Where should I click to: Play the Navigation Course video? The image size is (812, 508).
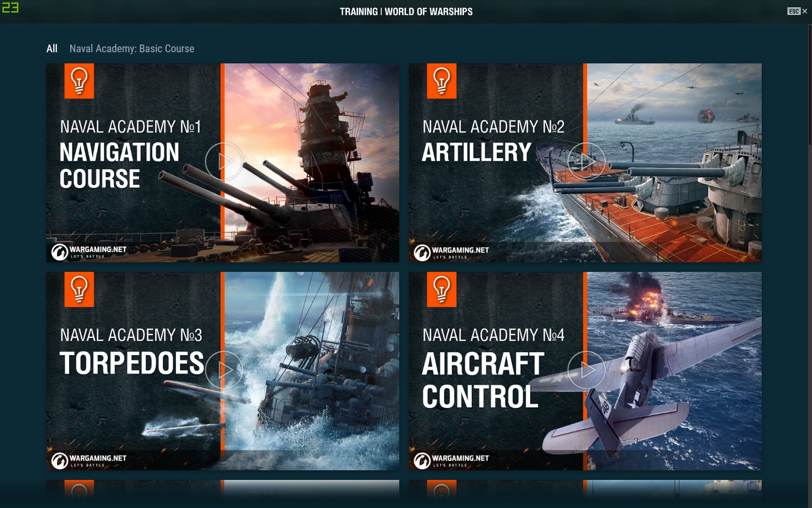pyautogui.click(x=223, y=162)
